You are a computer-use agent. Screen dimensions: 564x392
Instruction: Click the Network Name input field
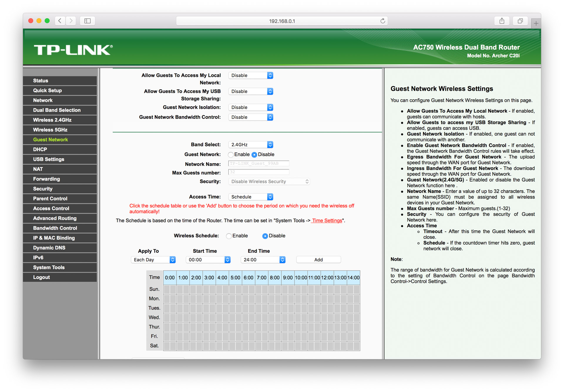[x=258, y=164]
